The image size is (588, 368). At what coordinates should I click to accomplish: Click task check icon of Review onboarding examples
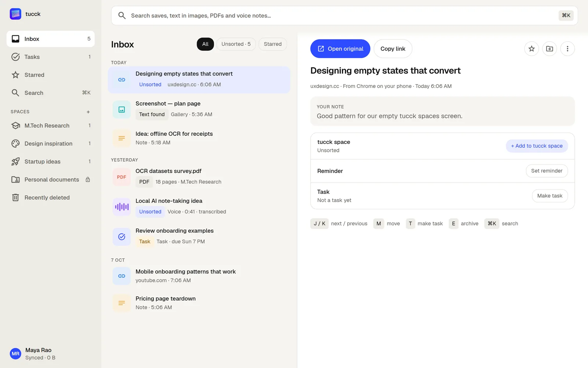point(122,237)
